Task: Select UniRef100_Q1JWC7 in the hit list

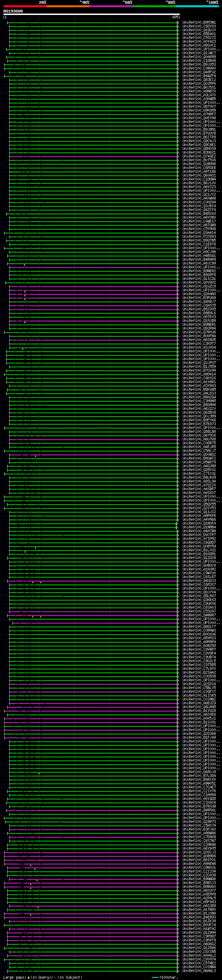Action: click(199, 53)
